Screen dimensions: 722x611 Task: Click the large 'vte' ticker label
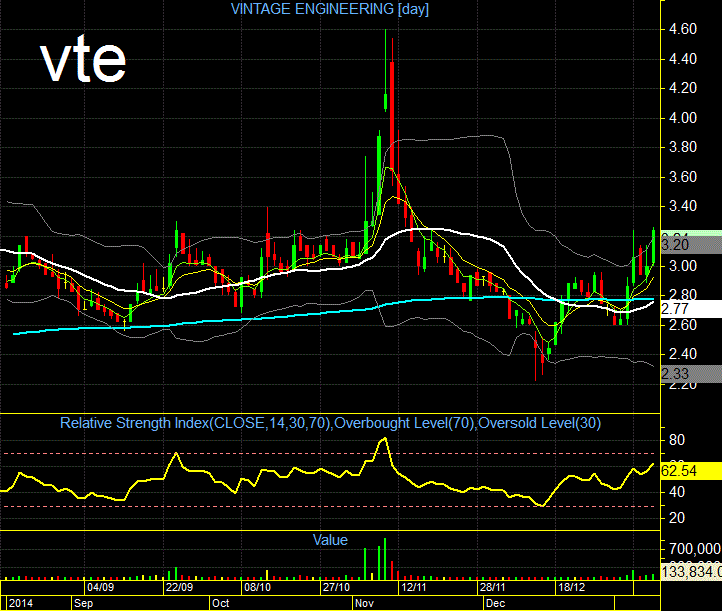click(83, 61)
